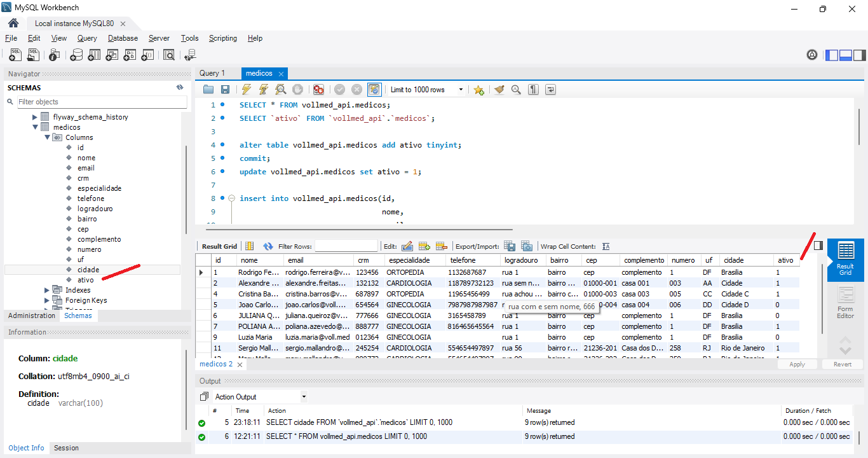Viewport: 868px width, 458px height.
Task: Go to the home screen icon
Action: [x=13, y=24]
